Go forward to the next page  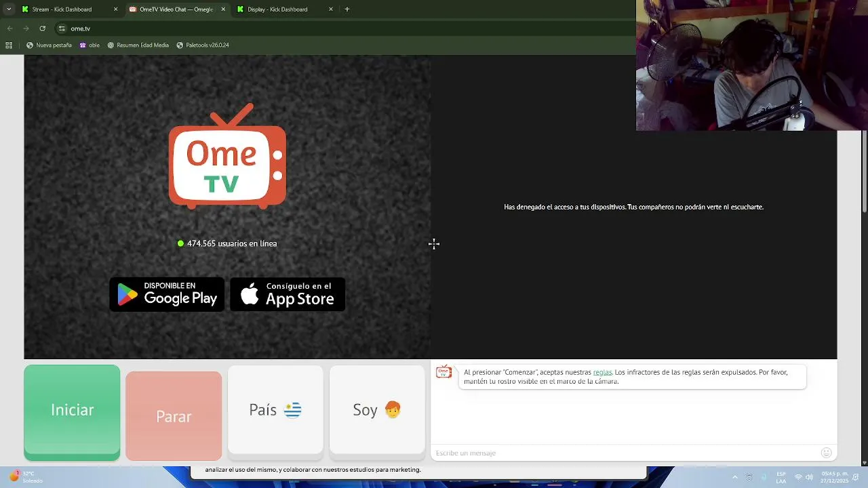click(26, 28)
